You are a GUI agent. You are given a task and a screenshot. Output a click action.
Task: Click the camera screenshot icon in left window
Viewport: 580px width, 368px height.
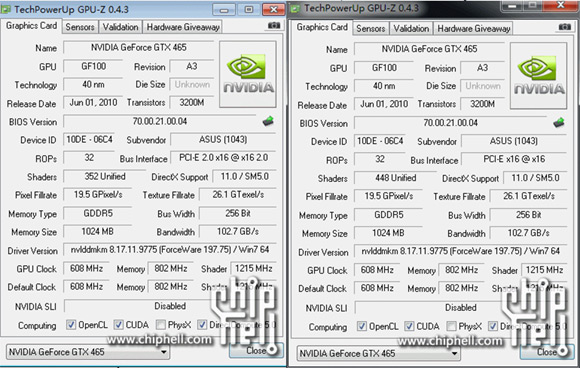[x=274, y=25]
